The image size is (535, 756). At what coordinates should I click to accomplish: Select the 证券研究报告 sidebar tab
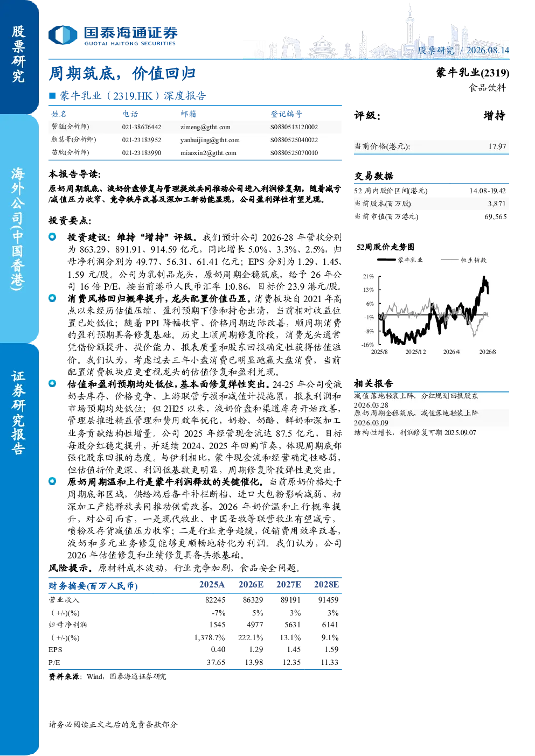tap(19, 413)
